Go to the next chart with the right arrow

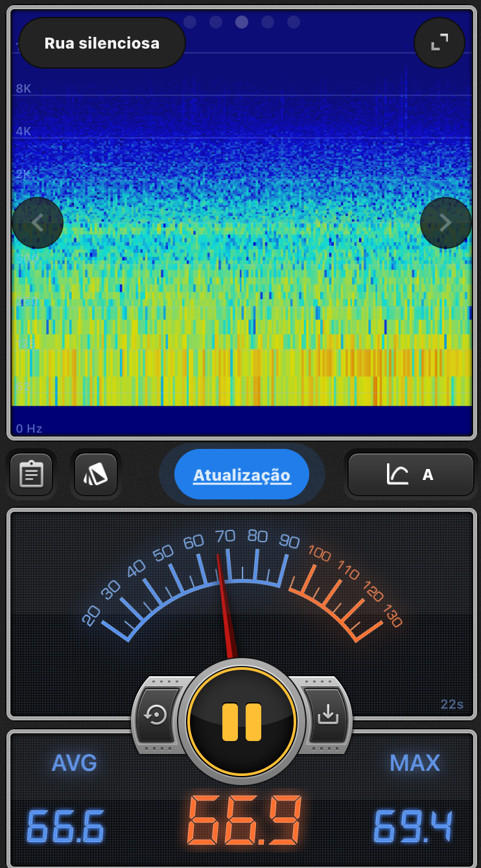(445, 223)
